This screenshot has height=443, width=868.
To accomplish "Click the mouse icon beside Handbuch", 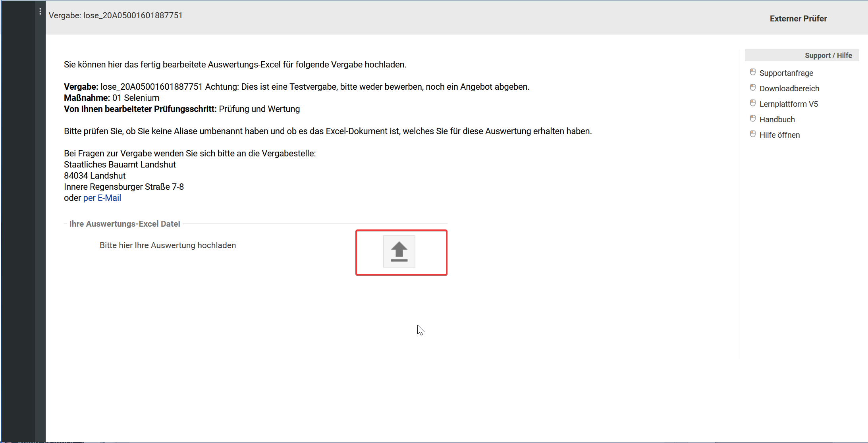I will [752, 119].
